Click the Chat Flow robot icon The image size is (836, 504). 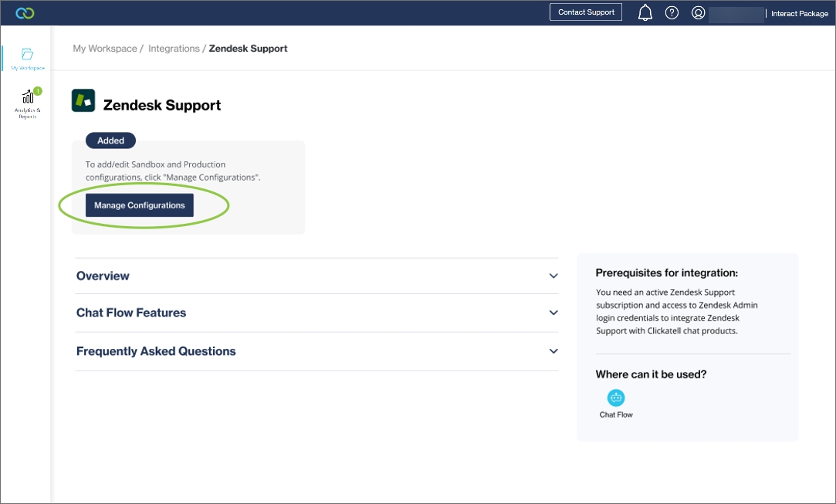tap(616, 397)
